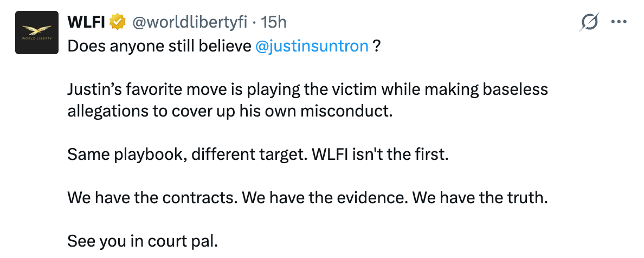The height and width of the screenshot is (258, 644).
Task: Click the text "Does anyone still believe"
Action: coord(159,46)
